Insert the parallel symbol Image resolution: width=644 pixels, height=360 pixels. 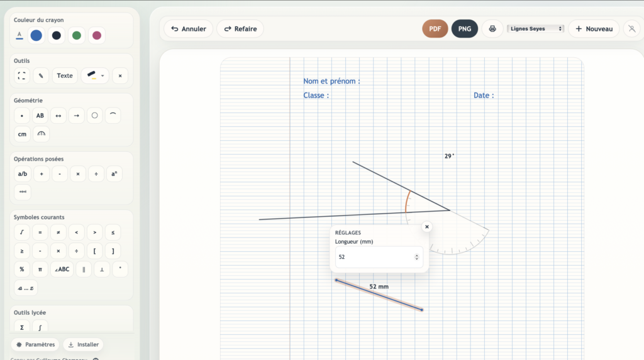[x=84, y=270]
